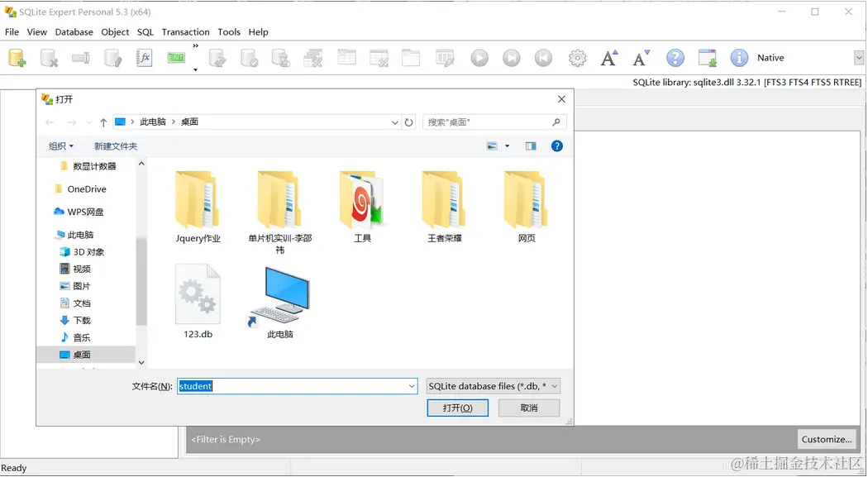This screenshot has height=477, width=868.
Task: Click the Rename database alias icon
Action: 81,58
